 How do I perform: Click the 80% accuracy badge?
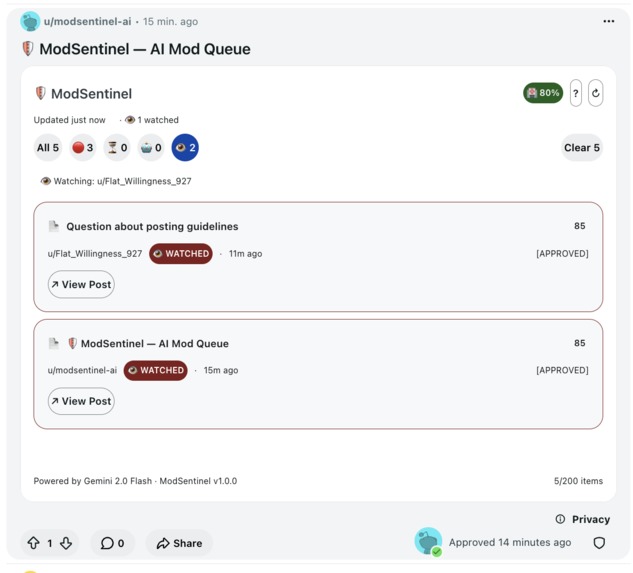point(543,93)
